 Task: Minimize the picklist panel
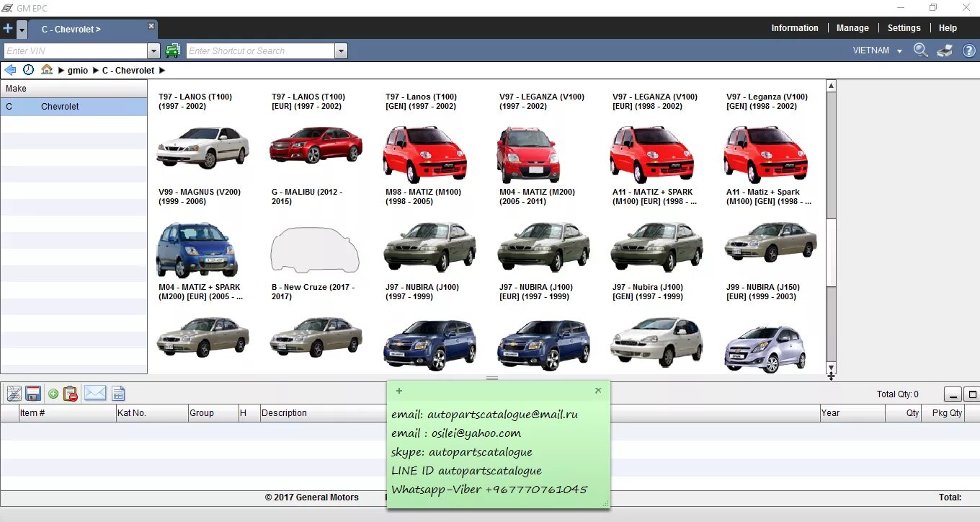click(953, 394)
